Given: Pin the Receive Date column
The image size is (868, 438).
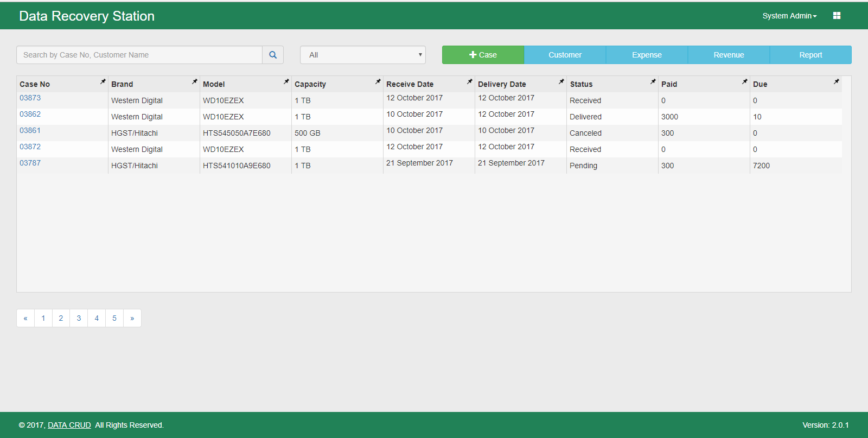Looking at the screenshot, I should [x=469, y=81].
